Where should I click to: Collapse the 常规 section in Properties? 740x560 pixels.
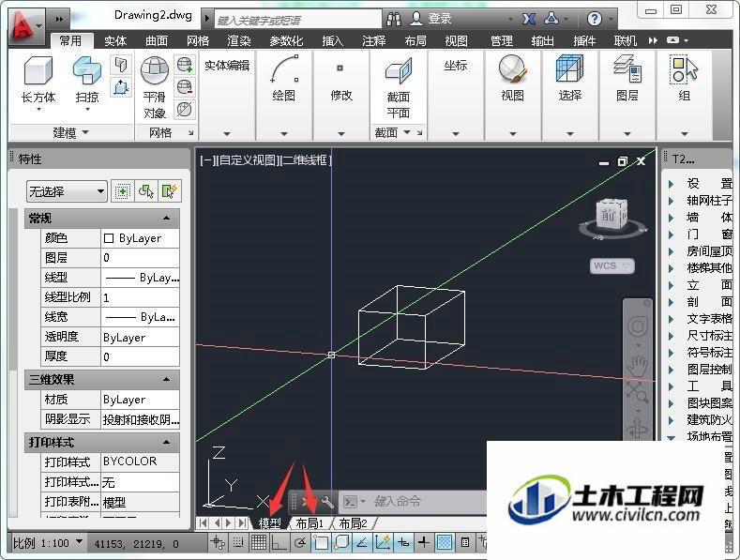[166, 219]
